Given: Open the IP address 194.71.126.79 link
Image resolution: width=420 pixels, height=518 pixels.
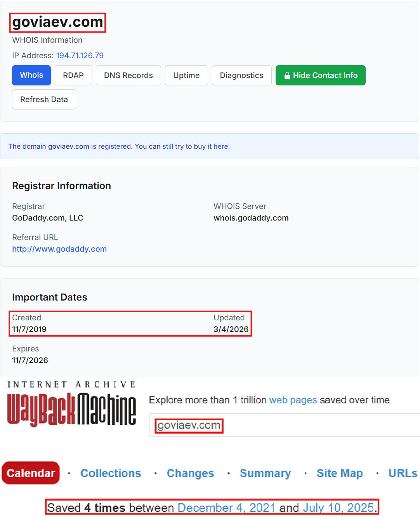Looking at the screenshot, I should click(x=80, y=56).
